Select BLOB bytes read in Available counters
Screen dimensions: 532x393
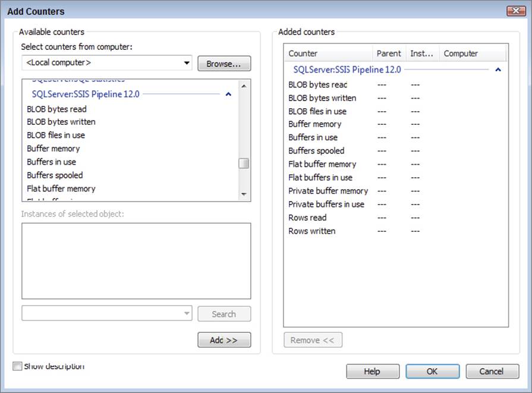click(x=56, y=109)
